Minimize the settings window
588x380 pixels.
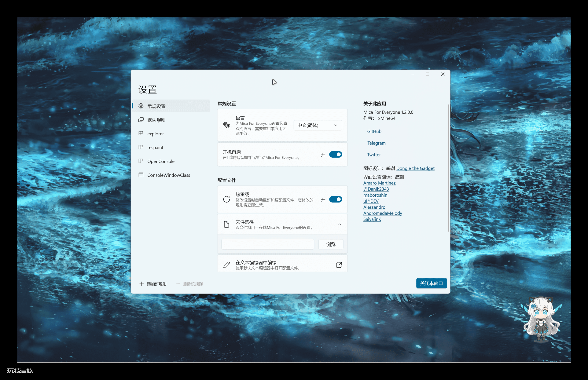pyautogui.click(x=413, y=74)
